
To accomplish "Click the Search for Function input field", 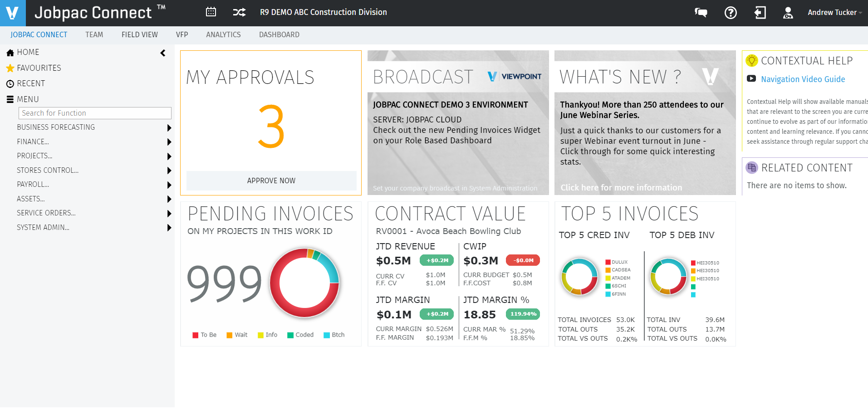I will 94,113.
